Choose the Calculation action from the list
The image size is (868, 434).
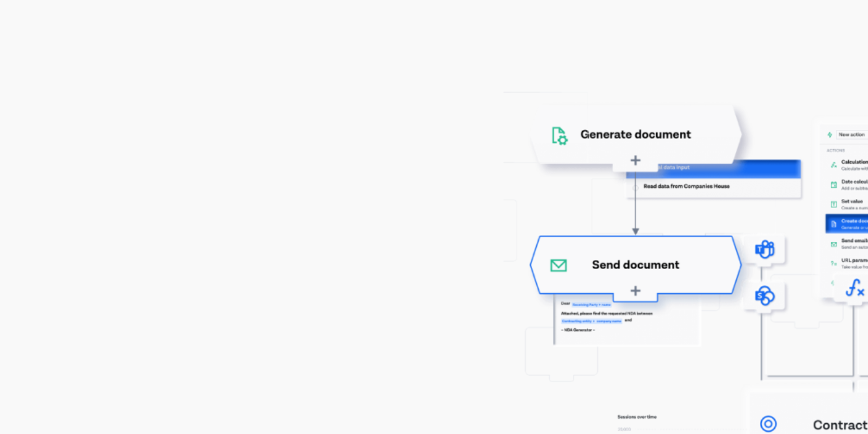click(852, 164)
